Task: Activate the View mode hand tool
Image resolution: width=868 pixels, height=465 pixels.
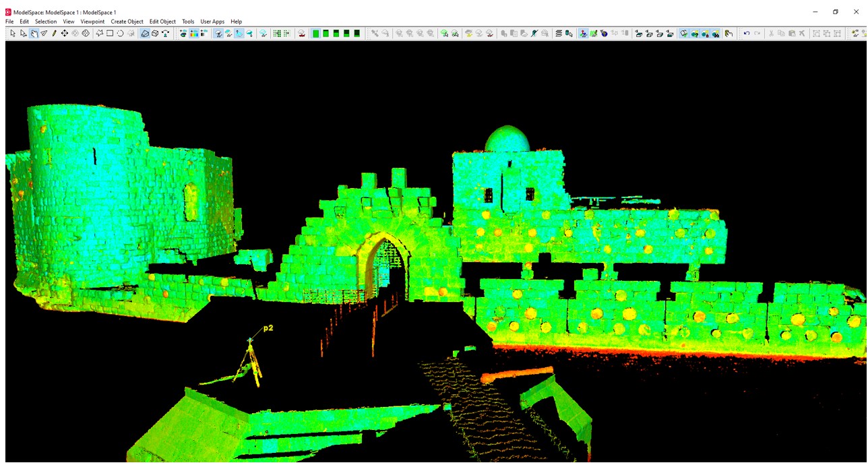Action: coord(34,34)
